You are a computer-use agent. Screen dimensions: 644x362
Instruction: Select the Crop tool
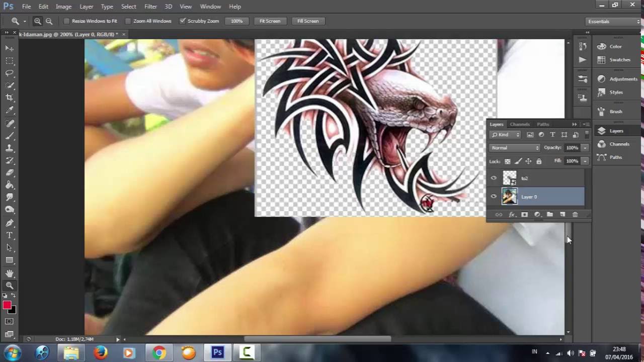10,98
